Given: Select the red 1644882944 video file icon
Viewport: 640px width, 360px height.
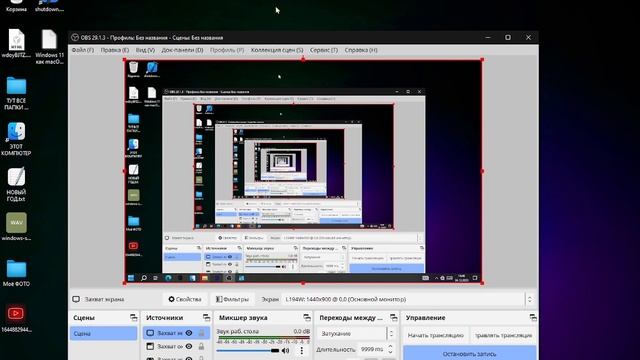Looking at the screenshot, I should click(x=16, y=318).
